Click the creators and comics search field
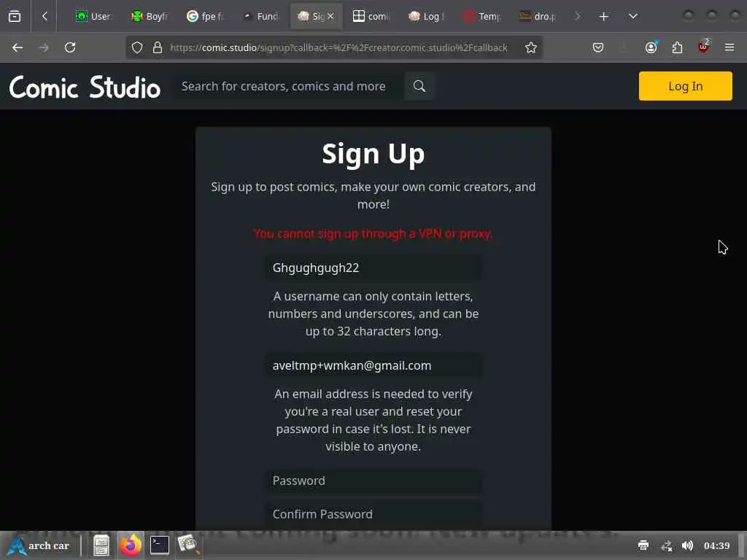Image resolution: width=747 pixels, height=560 pixels. click(289, 86)
